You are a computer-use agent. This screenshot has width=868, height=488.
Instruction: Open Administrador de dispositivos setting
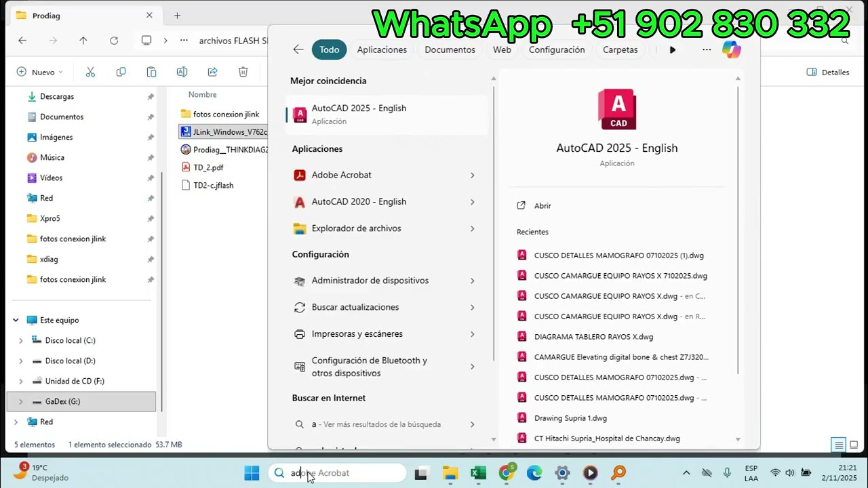click(387, 281)
